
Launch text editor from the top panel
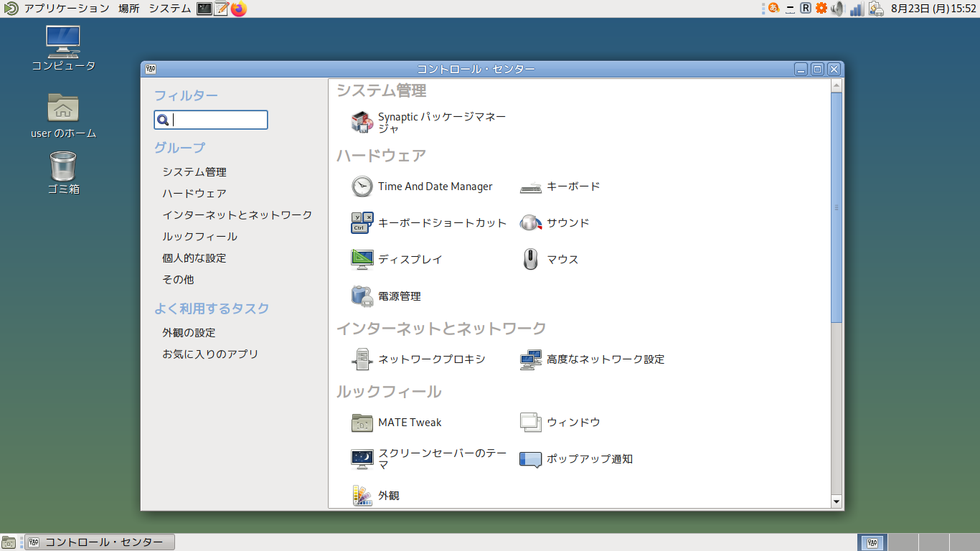222,9
